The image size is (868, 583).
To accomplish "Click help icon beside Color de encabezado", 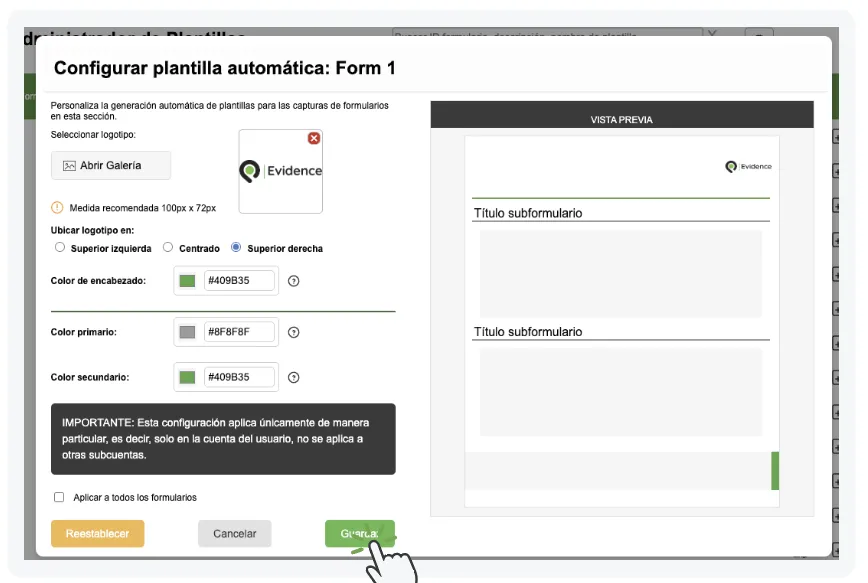I will coord(293,281).
